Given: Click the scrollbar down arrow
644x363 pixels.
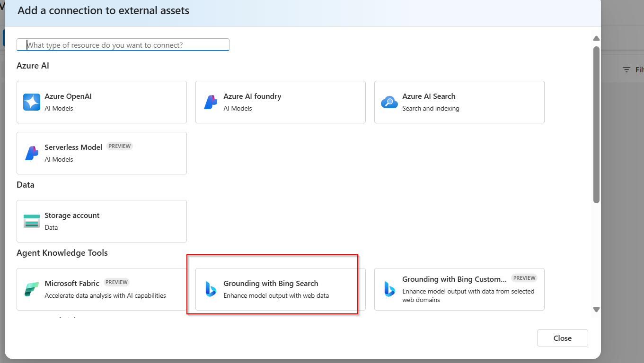Looking at the screenshot, I should (x=596, y=310).
